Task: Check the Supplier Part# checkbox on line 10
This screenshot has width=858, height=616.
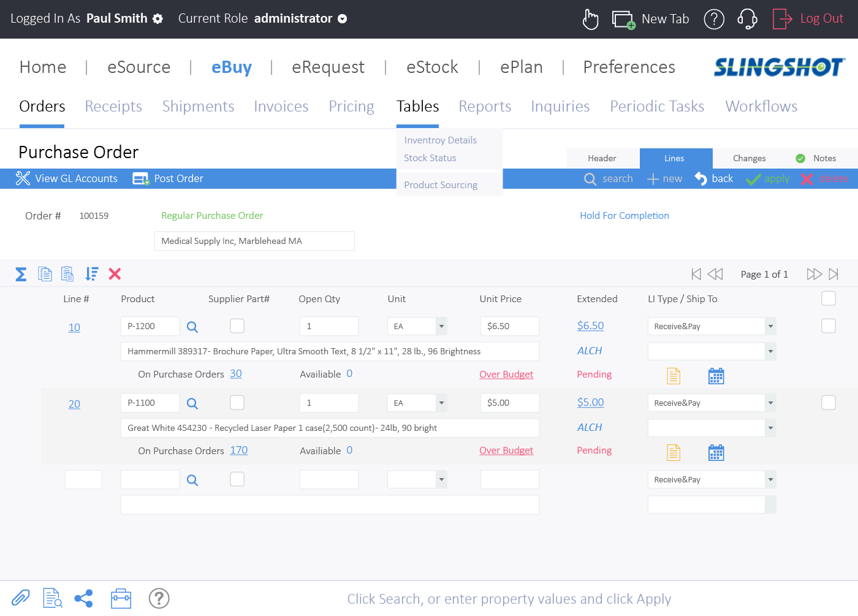Action: 237,326
